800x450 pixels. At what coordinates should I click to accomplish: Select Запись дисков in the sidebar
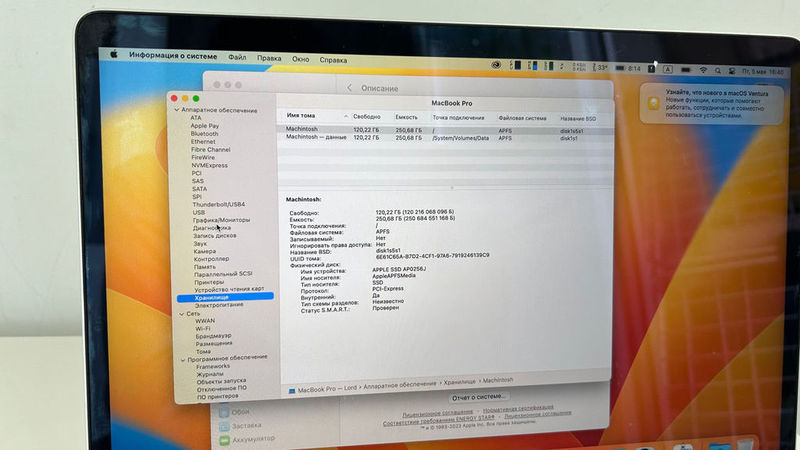214,236
